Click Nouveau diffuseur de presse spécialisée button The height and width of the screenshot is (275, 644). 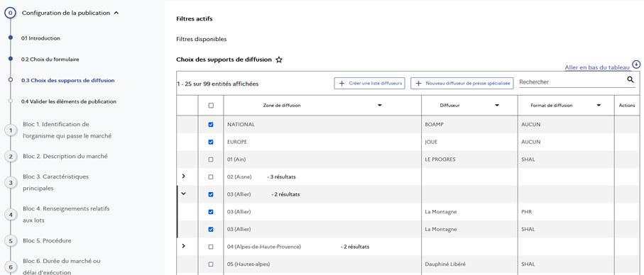(x=462, y=83)
